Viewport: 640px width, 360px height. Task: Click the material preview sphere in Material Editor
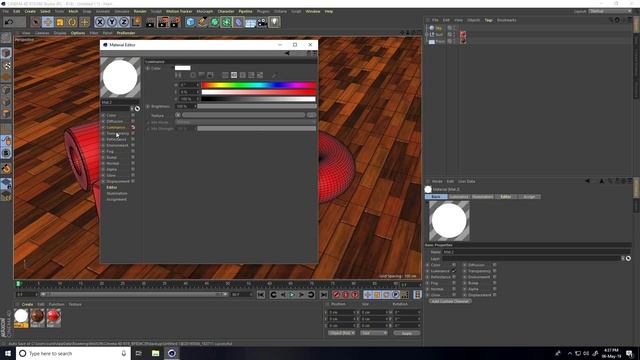tap(120, 78)
